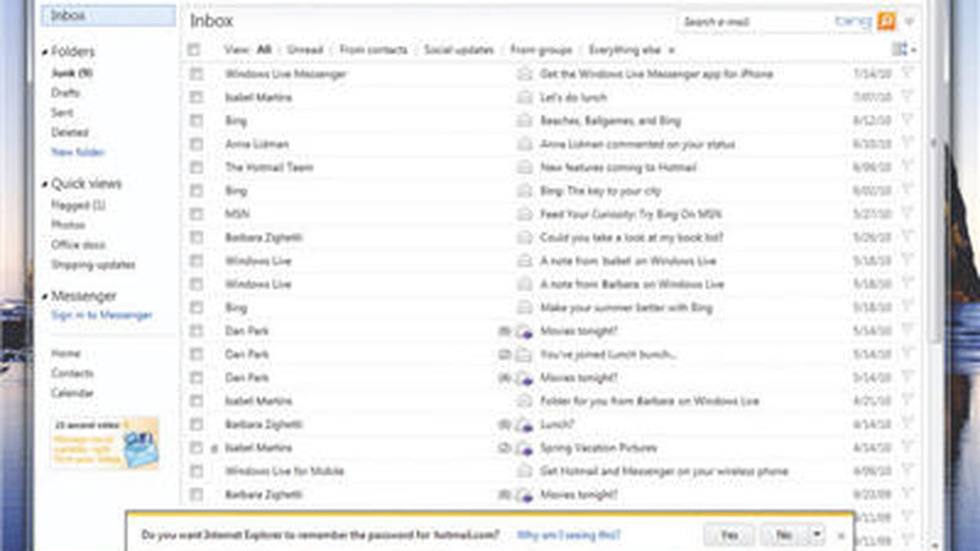Screen dimensions: 980x551
Task: Filter the inbox by From groups
Action: coord(541,50)
